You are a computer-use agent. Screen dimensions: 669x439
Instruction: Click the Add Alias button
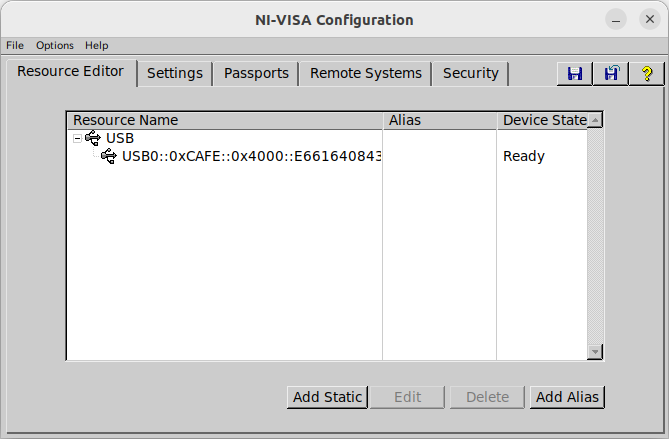pyautogui.click(x=567, y=397)
